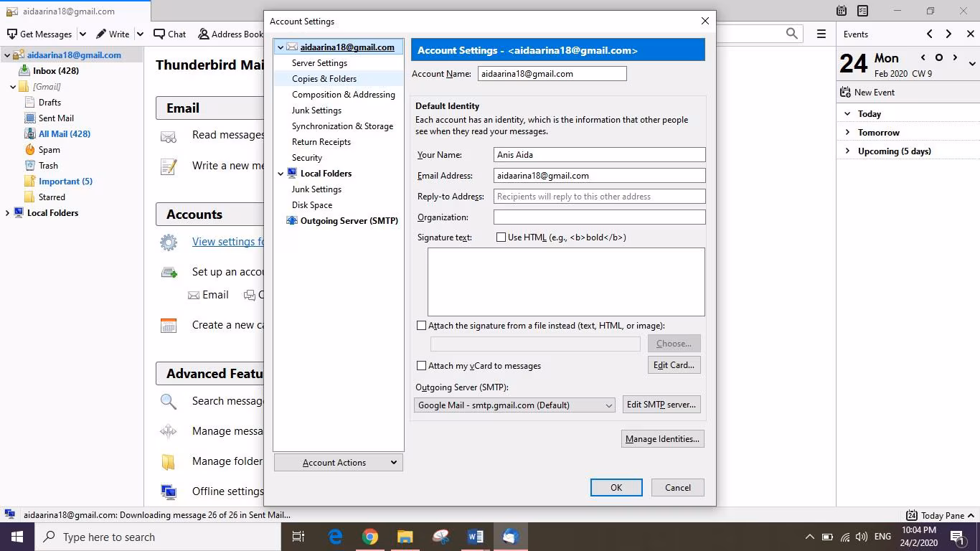The width and height of the screenshot is (980, 551).
Task: Open the Account Actions dropdown
Action: (x=339, y=463)
